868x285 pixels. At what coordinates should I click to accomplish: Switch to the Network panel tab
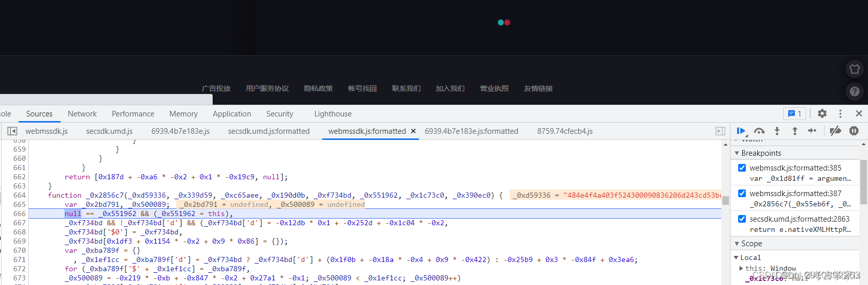[x=82, y=114]
